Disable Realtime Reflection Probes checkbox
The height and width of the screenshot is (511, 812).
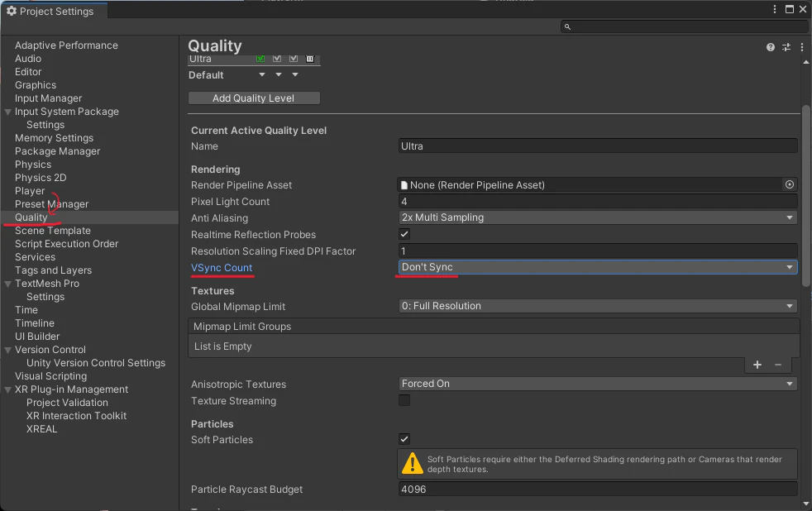[404, 234]
